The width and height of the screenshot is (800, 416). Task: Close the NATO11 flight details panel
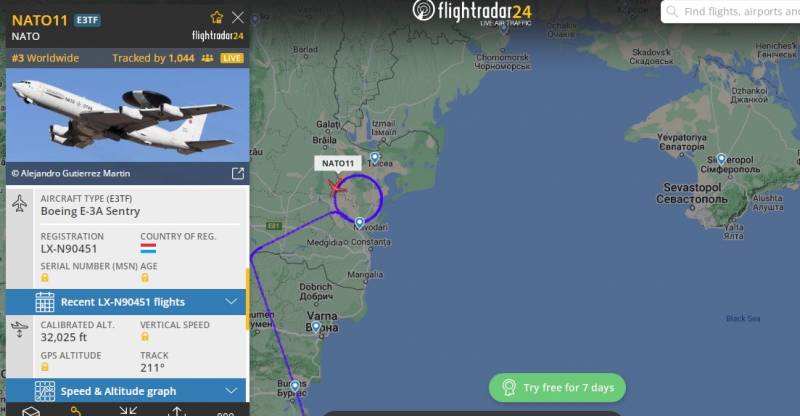pos(238,17)
